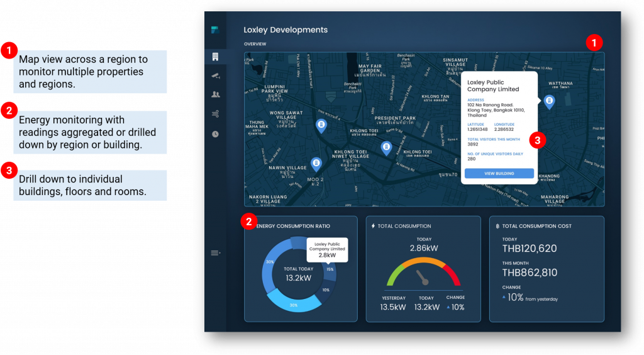Click the baht Total Consumption Cost icon
Viewport: 644px width, 355px height.
pyautogui.click(x=497, y=226)
